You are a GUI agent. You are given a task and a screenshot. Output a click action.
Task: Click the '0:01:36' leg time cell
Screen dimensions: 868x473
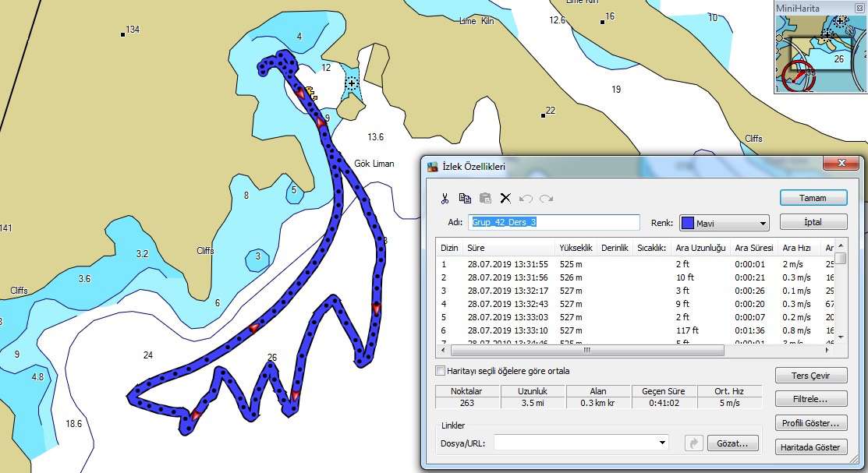point(749,331)
